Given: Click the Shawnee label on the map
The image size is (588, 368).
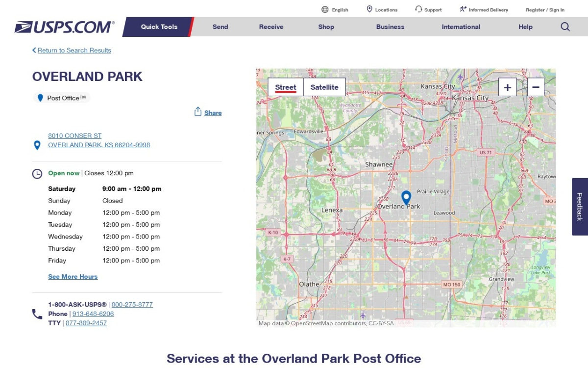Looking at the screenshot, I should [x=379, y=164].
